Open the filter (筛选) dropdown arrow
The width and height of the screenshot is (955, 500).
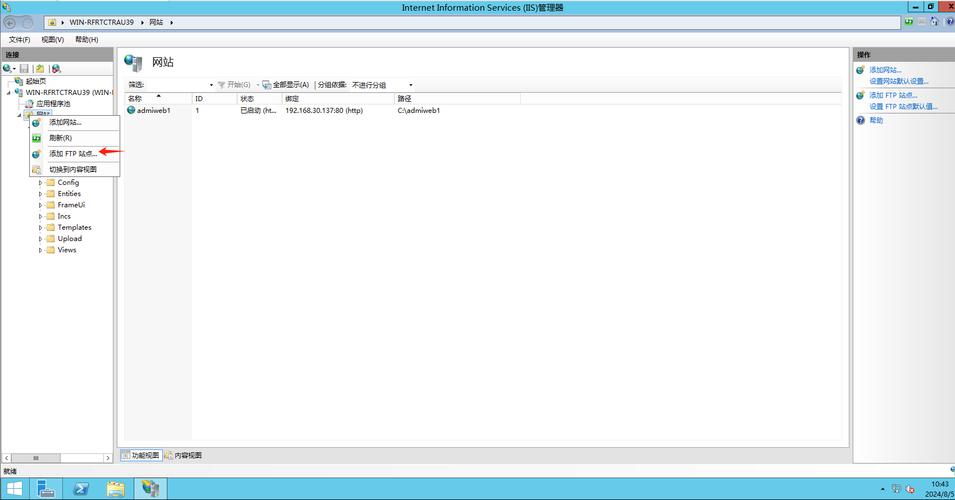(211, 85)
